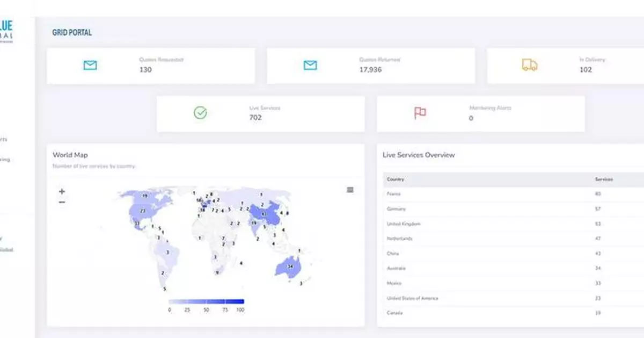Zoom out of the World Map
This screenshot has width=644, height=338.
pyautogui.click(x=62, y=202)
